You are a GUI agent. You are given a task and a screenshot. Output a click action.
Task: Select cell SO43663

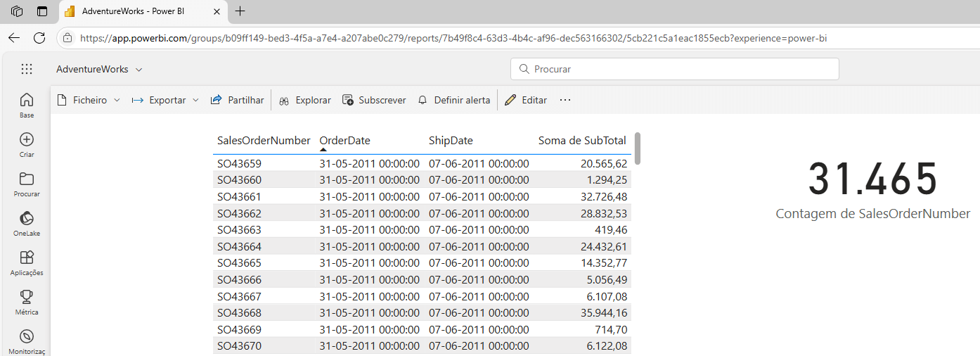pos(239,229)
